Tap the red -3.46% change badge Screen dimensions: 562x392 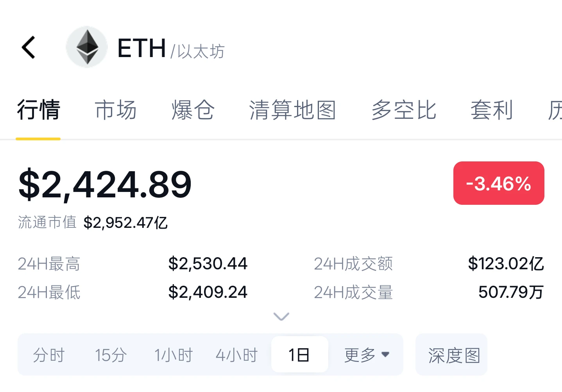pos(499,183)
